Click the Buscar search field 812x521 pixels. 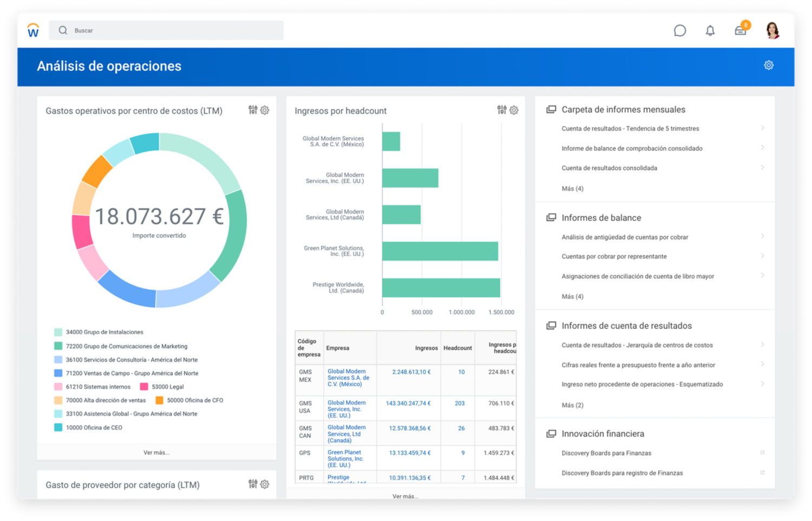166,30
